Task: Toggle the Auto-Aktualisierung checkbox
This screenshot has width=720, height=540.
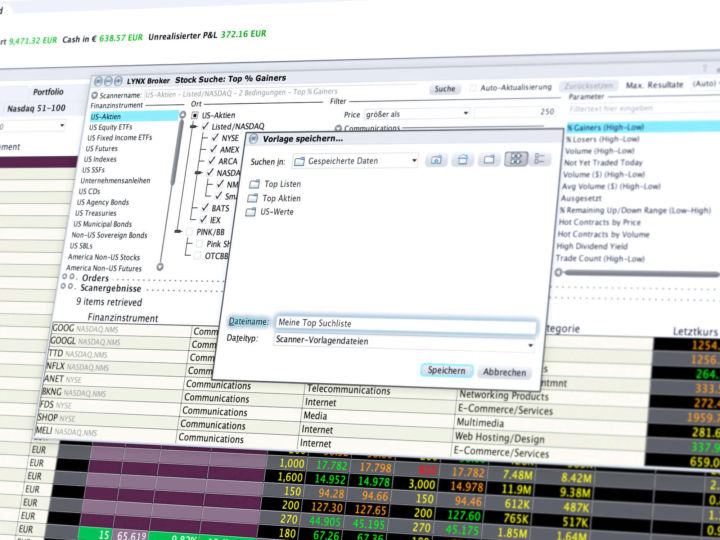Action: (x=473, y=88)
